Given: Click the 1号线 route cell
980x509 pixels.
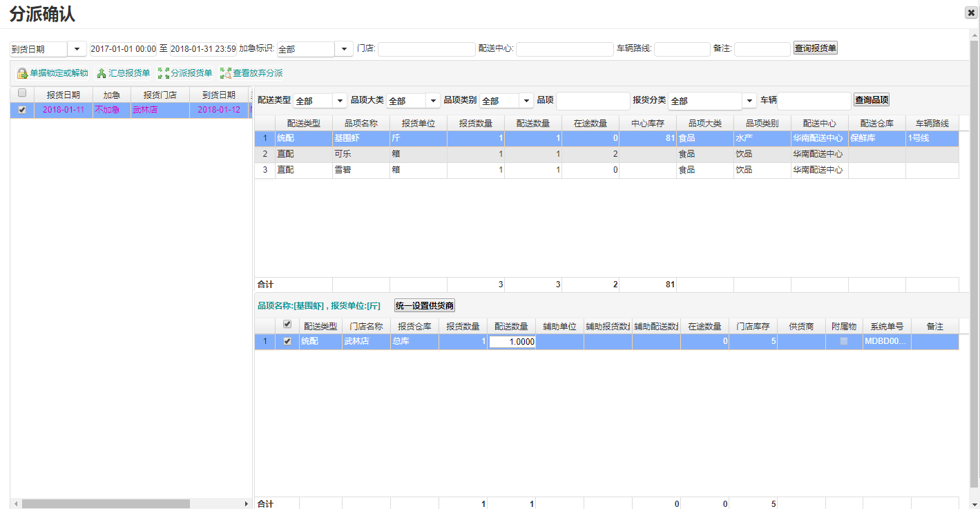Looking at the screenshot, I should 932,139.
